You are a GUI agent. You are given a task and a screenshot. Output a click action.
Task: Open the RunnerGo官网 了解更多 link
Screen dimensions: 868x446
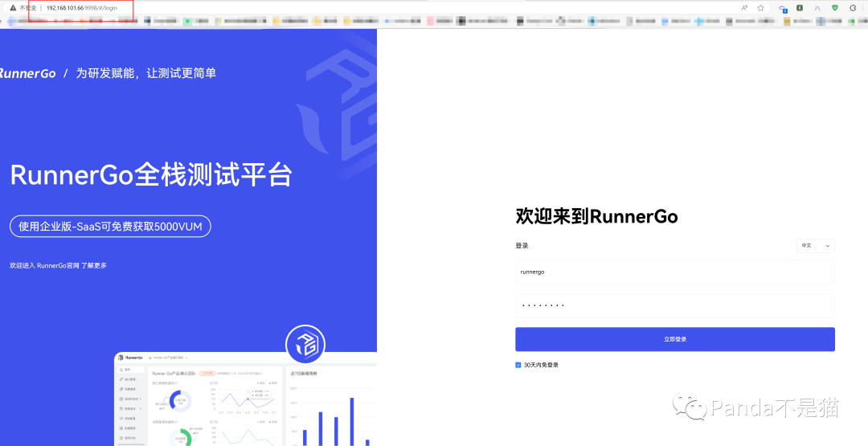(72, 266)
